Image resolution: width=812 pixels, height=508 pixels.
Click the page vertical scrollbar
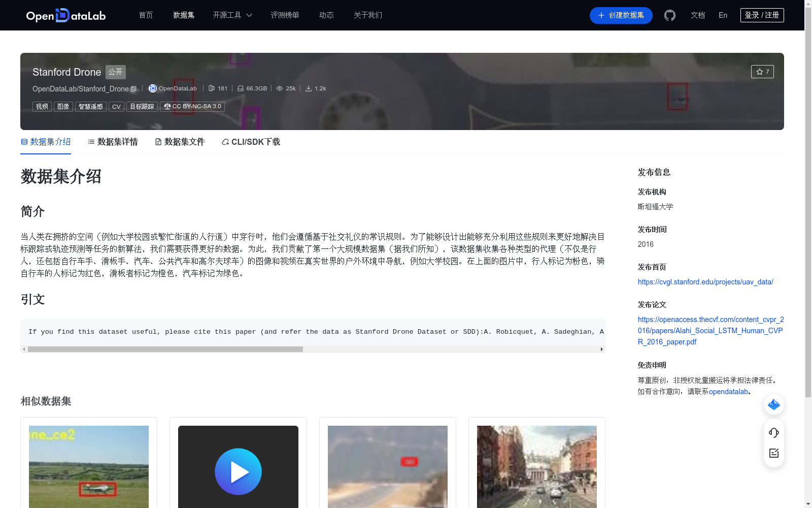(808, 202)
